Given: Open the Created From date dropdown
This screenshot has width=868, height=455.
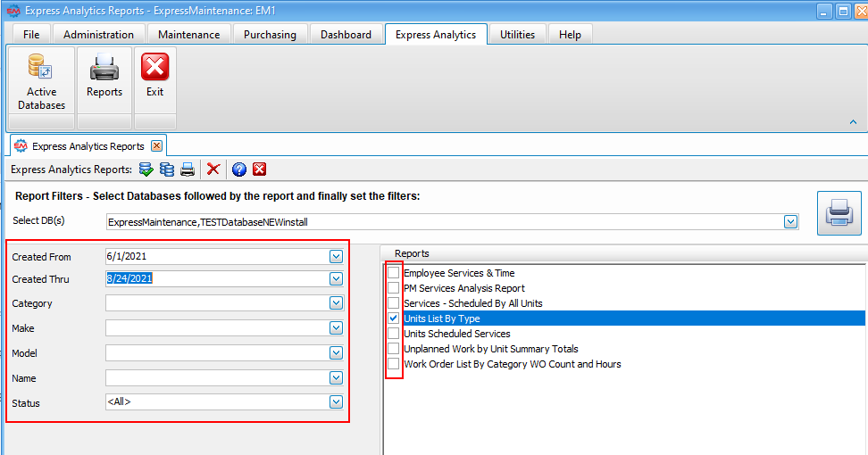Looking at the screenshot, I should point(336,257).
